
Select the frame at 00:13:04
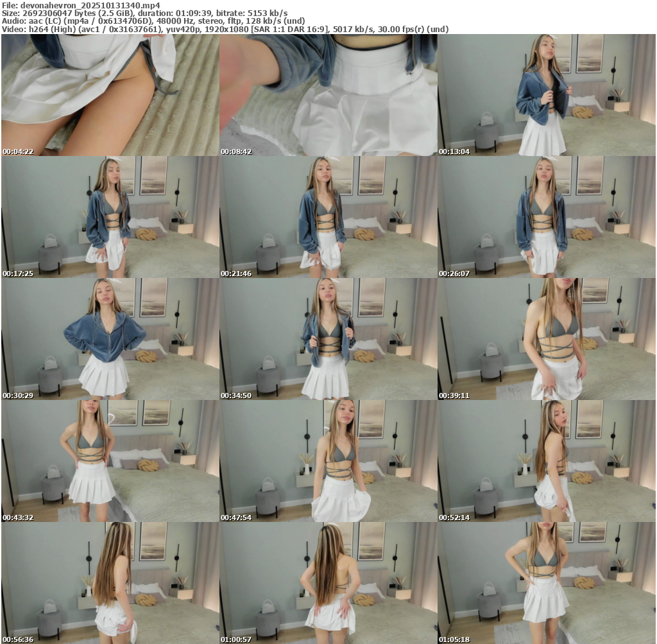[x=547, y=95]
